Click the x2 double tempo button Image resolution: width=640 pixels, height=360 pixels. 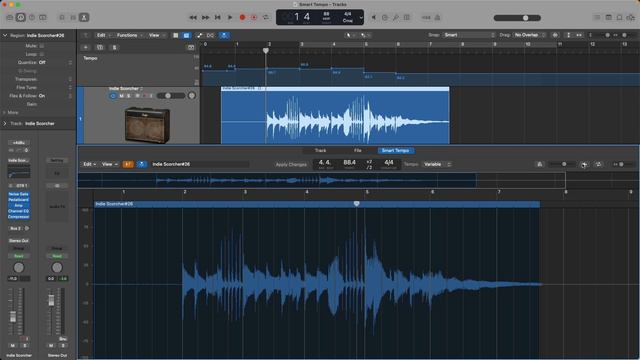pyautogui.click(x=369, y=162)
